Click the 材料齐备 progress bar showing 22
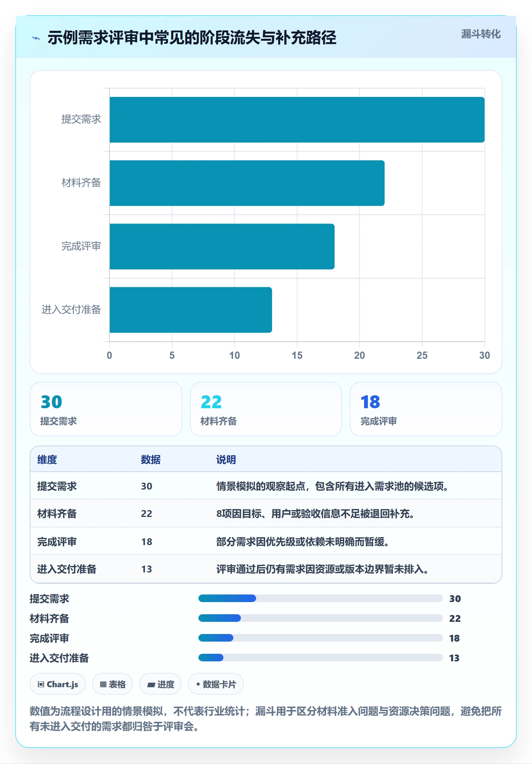The width and height of the screenshot is (532, 764). click(320, 618)
